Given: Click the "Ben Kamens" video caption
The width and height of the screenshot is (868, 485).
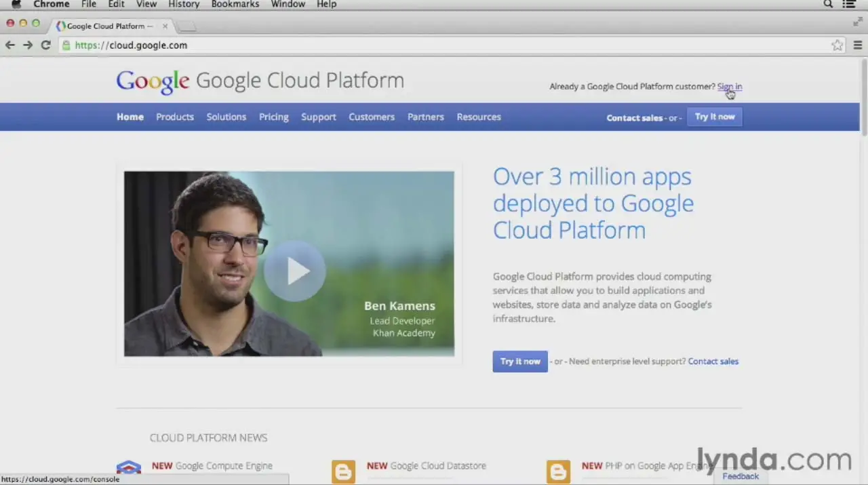Looking at the screenshot, I should click(399, 306).
